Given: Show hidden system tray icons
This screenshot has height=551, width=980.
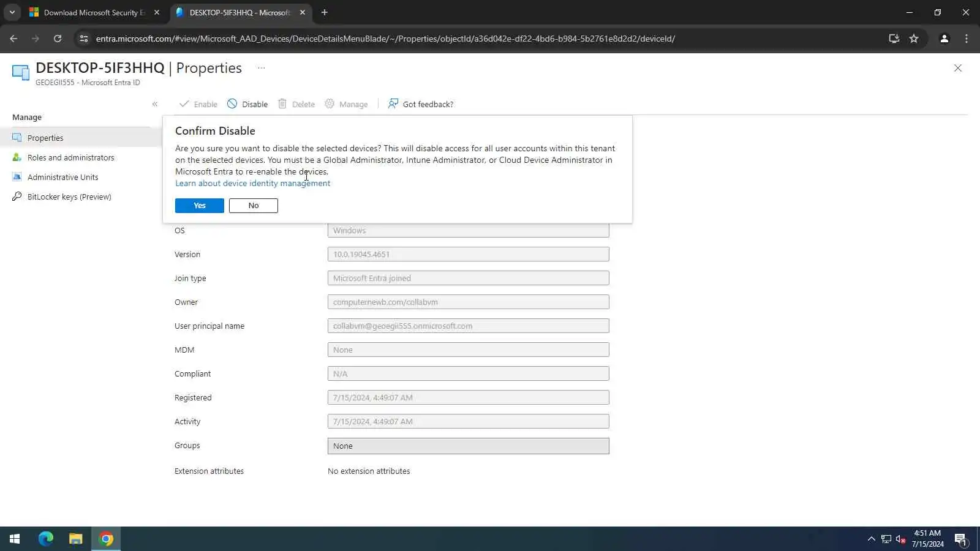Looking at the screenshot, I should [x=871, y=539].
